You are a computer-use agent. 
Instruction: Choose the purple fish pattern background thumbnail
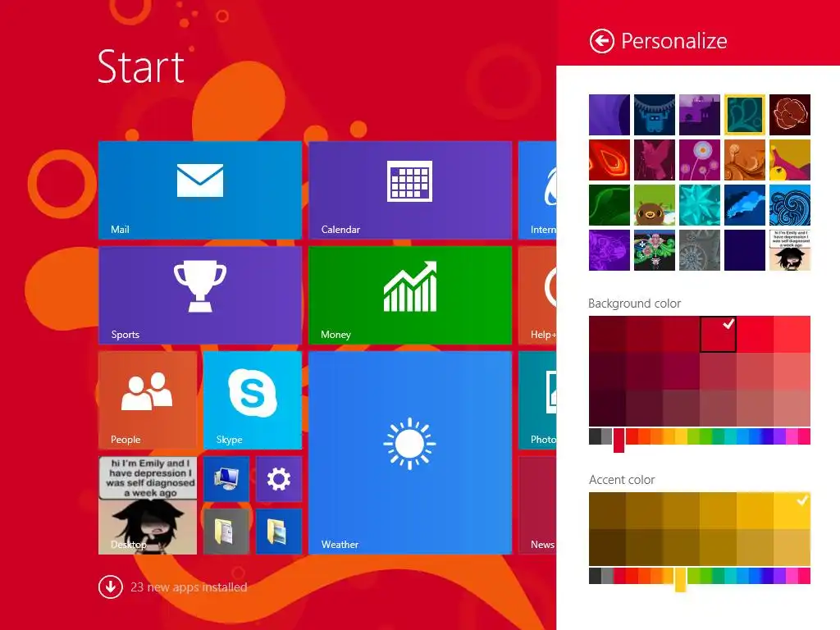click(x=609, y=250)
